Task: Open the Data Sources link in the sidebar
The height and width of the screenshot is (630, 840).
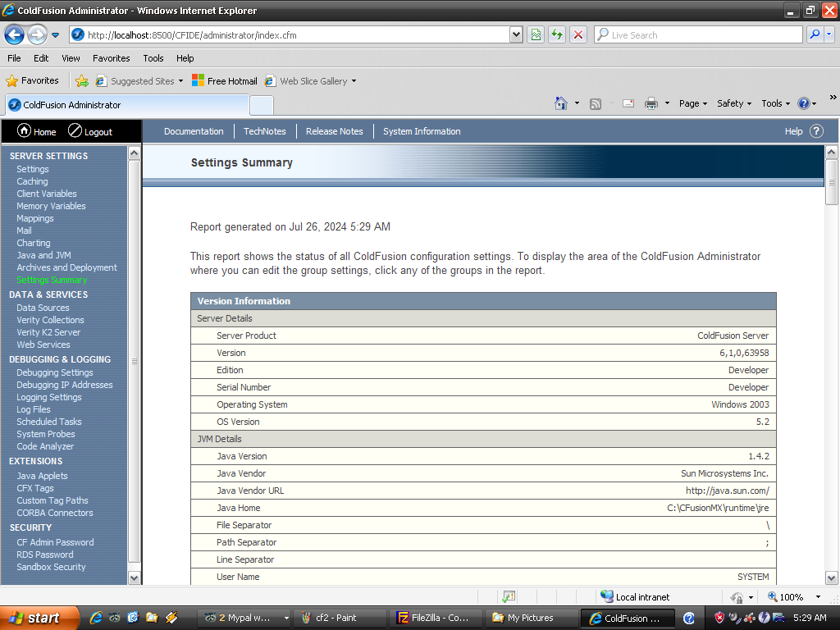Action: (43, 308)
